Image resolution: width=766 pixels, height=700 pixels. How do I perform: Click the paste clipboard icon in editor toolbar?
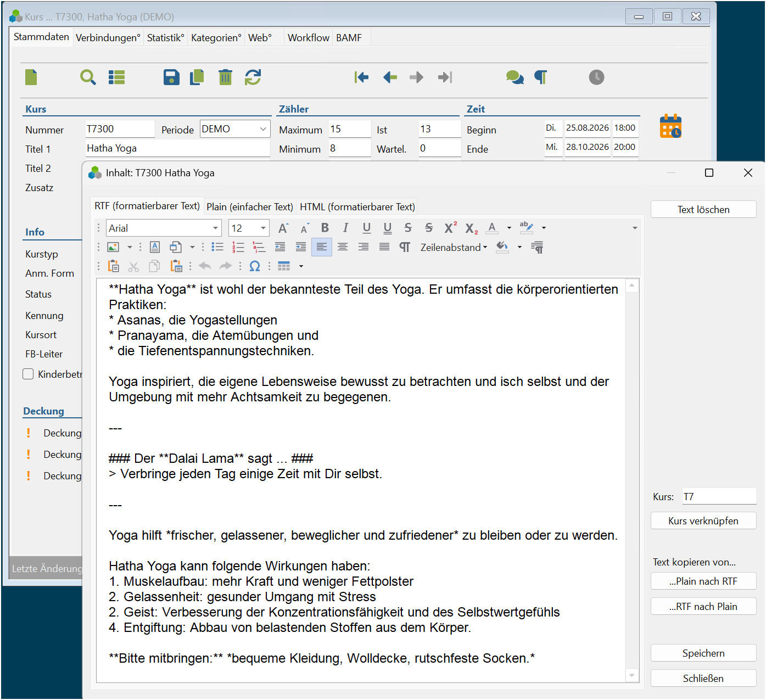[x=114, y=266]
